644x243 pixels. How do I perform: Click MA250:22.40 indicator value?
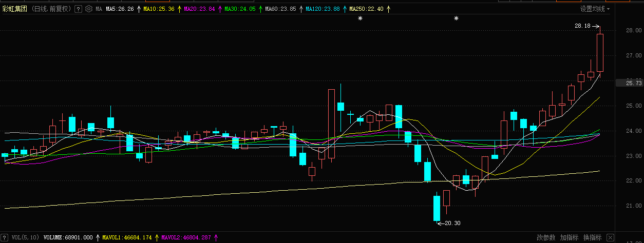366,9
